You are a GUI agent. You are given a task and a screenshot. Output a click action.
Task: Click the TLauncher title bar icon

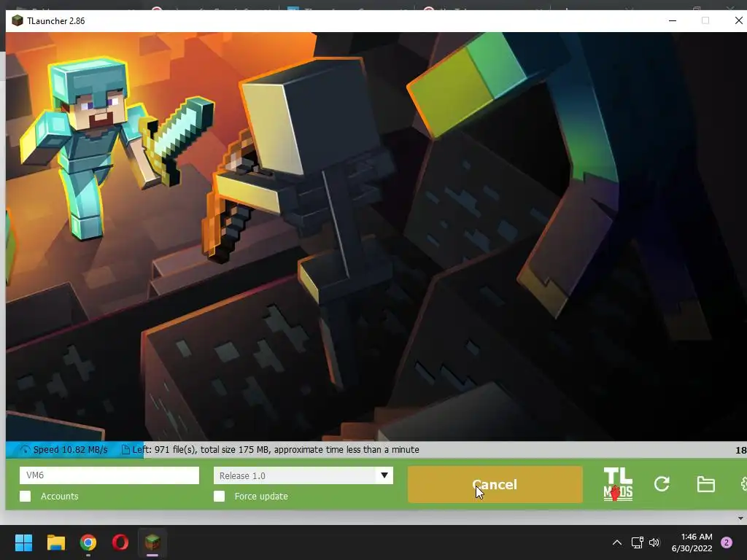click(x=18, y=21)
